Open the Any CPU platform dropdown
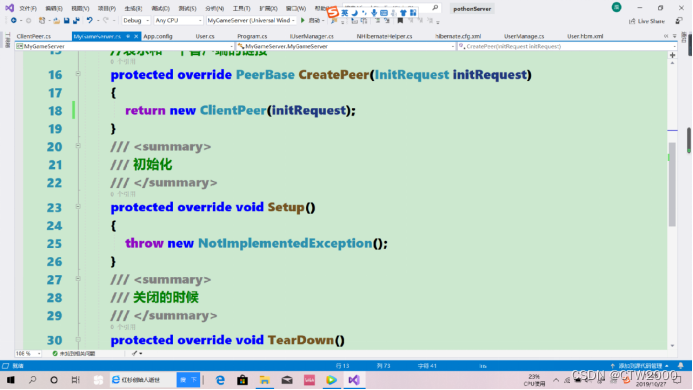This screenshot has height=390, width=693. pyautogui.click(x=178, y=20)
